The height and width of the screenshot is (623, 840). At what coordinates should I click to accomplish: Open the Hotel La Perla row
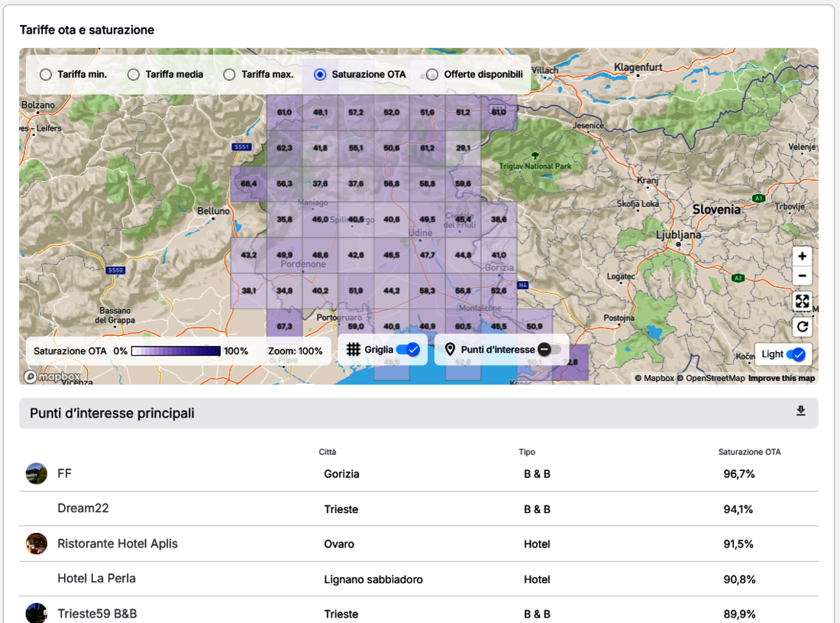(97, 579)
